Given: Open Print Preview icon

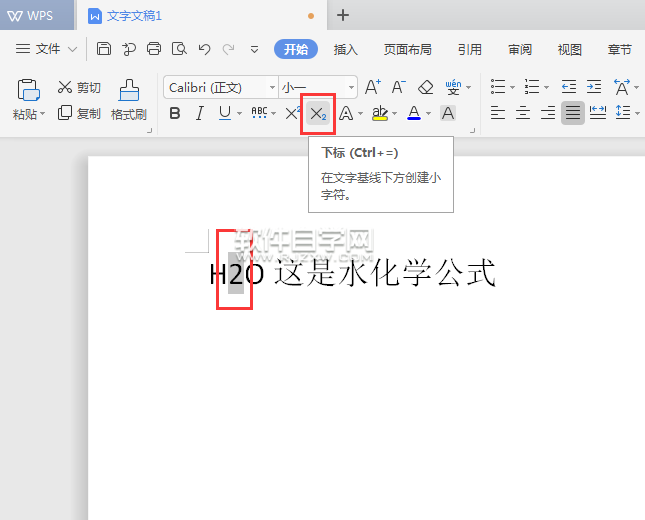Looking at the screenshot, I should [179, 49].
